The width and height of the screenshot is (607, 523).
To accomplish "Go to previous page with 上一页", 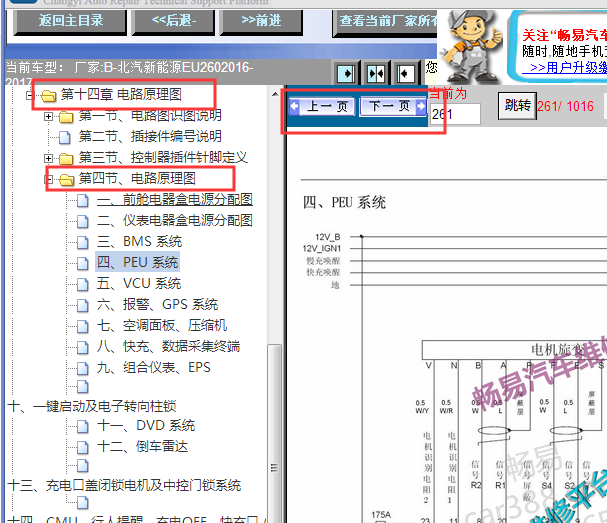I will pyautogui.click(x=320, y=106).
